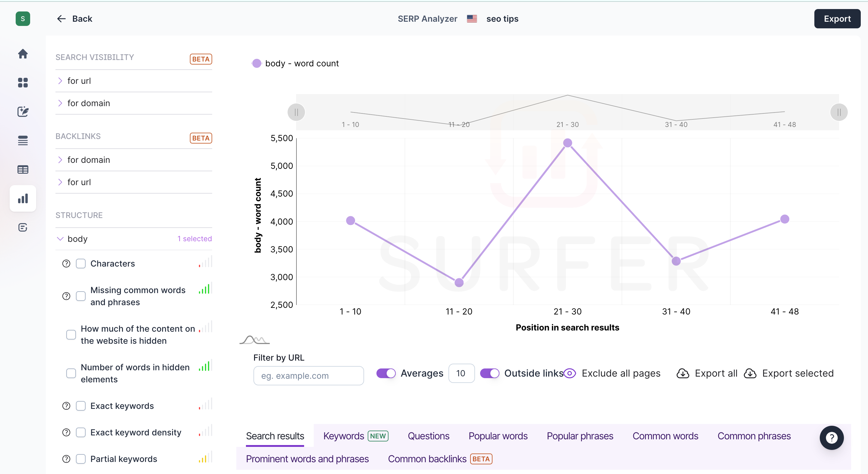Click signal bars beside Exact keyword density
The height and width of the screenshot is (474, 868).
click(x=205, y=431)
